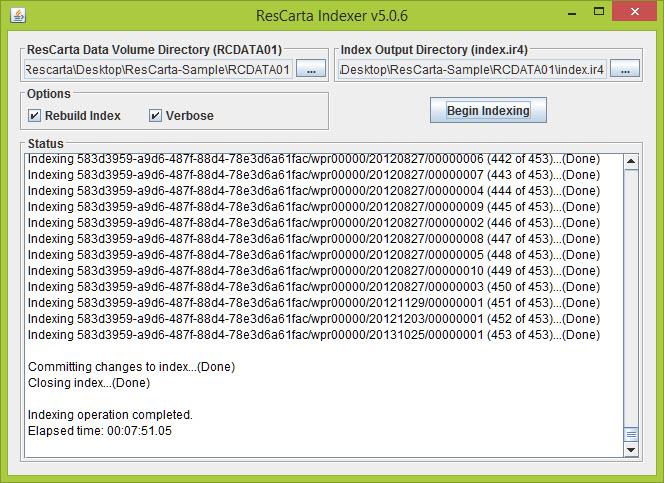
Task: Click the "Elapsed time: 00:07:51.05" line
Action: click(x=100, y=431)
